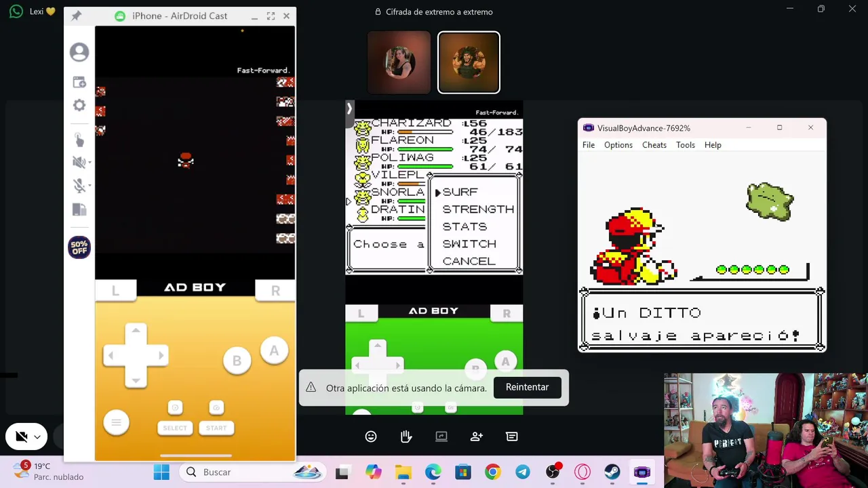The image size is (868, 488).
Task: Open Microsoft Store from the taskbar
Action: (x=463, y=472)
